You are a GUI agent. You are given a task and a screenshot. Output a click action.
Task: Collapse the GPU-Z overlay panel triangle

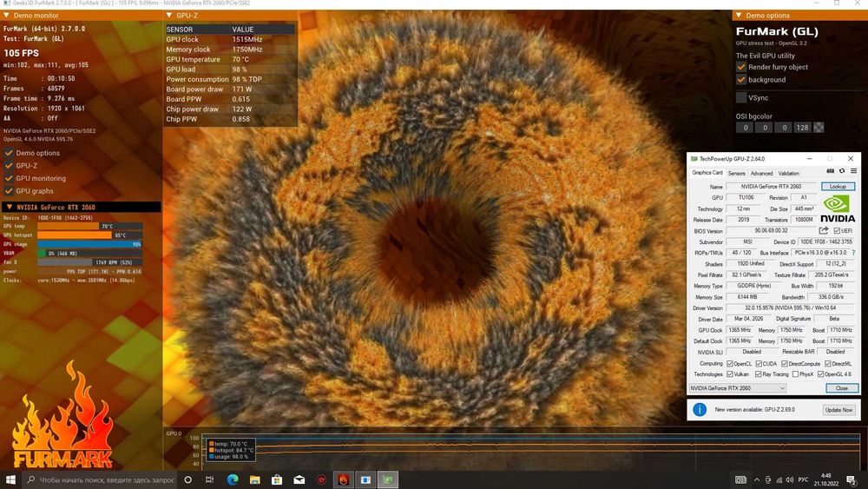point(169,16)
